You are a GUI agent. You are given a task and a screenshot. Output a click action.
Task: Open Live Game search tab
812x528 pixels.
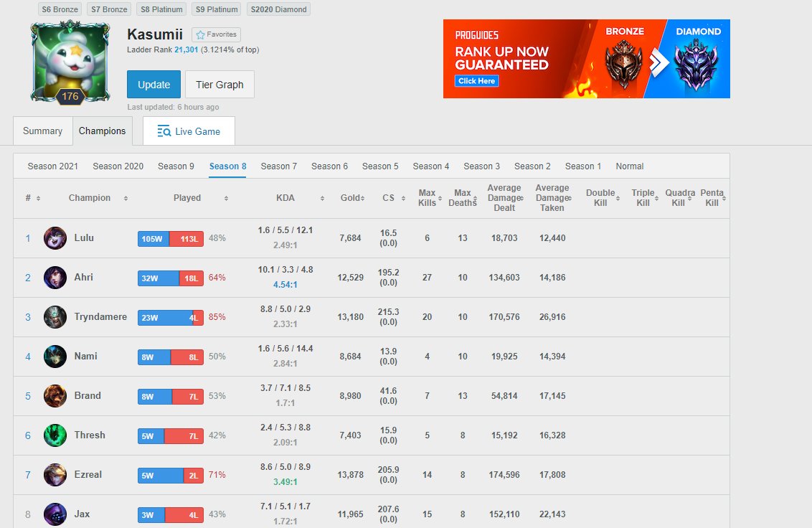click(x=189, y=131)
